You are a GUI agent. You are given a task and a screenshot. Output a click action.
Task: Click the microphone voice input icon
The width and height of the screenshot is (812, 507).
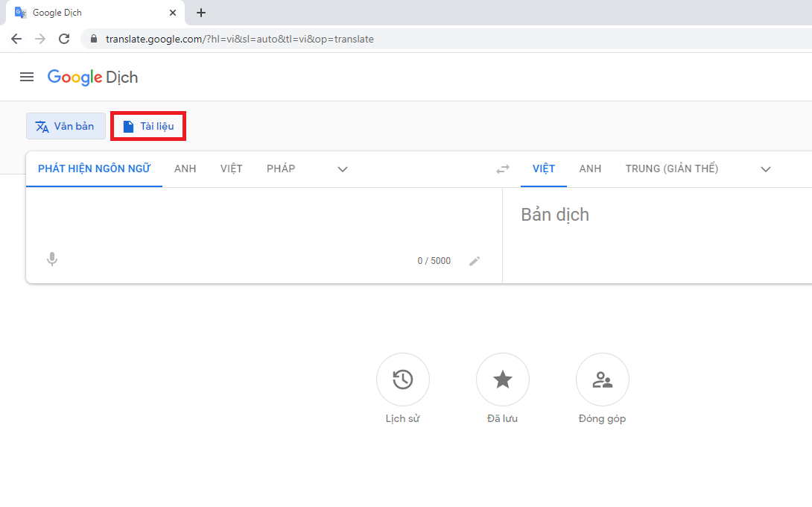(52, 259)
